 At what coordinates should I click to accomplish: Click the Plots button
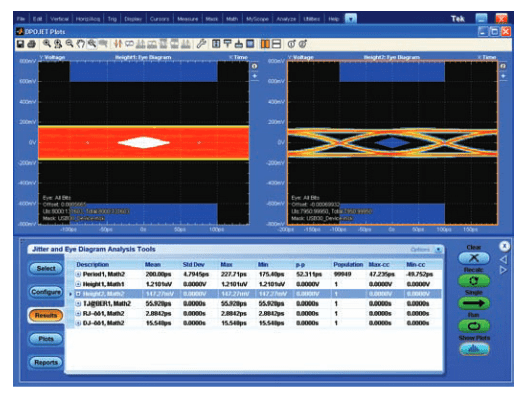[x=46, y=339]
